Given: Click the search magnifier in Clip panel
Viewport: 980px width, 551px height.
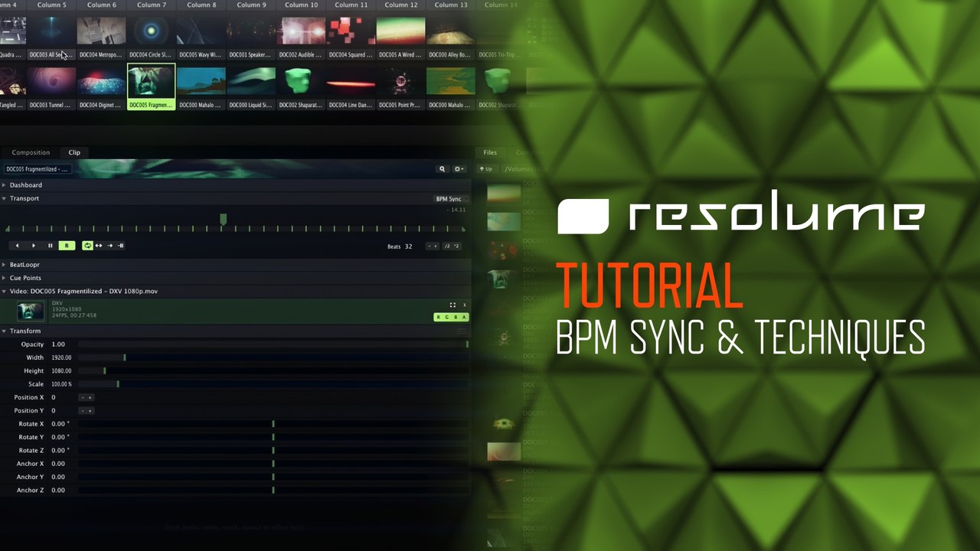Looking at the screenshot, I should [x=442, y=169].
